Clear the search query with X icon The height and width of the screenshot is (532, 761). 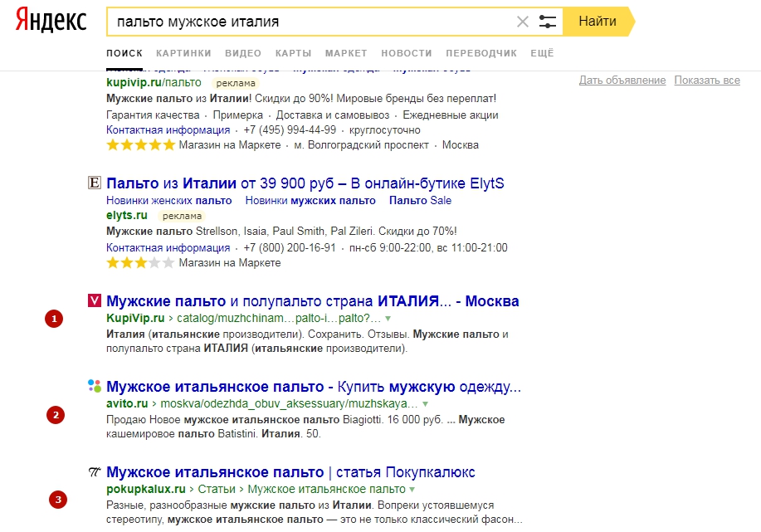523,22
